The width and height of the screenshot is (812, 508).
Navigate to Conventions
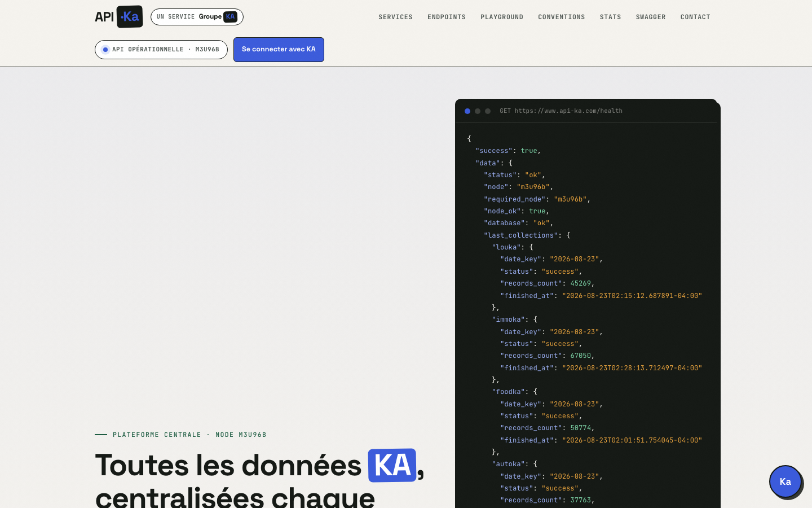[x=561, y=17]
